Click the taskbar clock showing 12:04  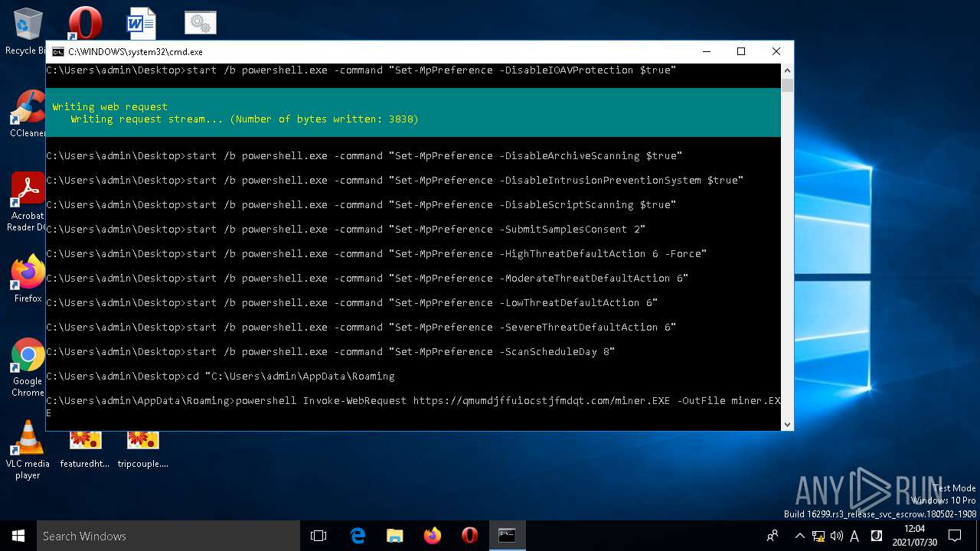915,536
